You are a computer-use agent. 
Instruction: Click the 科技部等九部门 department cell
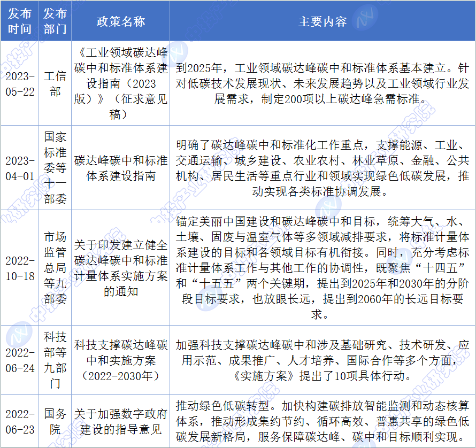tap(55, 360)
